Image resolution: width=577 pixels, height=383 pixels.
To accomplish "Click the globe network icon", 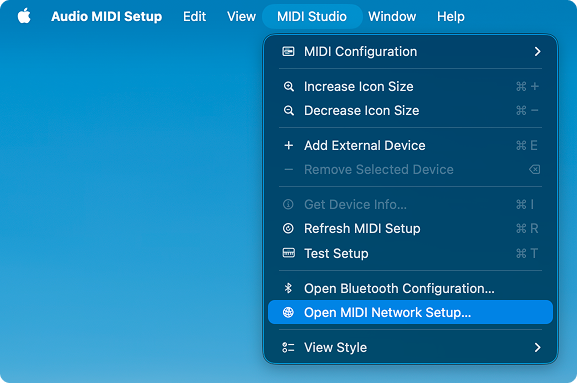I will [288, 312].
